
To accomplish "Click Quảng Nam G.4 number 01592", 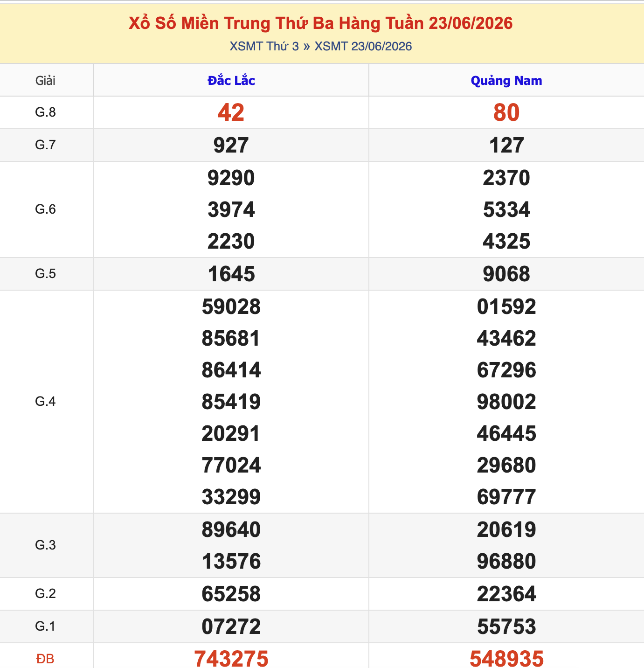I will (x=506, y=306).
